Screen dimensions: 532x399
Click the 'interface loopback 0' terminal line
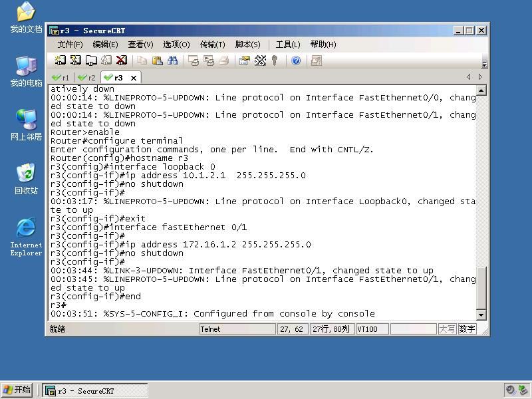(132, 167)
